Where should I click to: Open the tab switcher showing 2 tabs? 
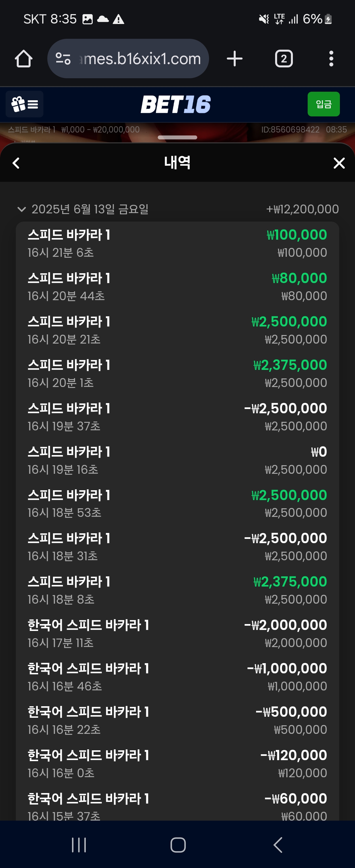(x=284, y=59)
